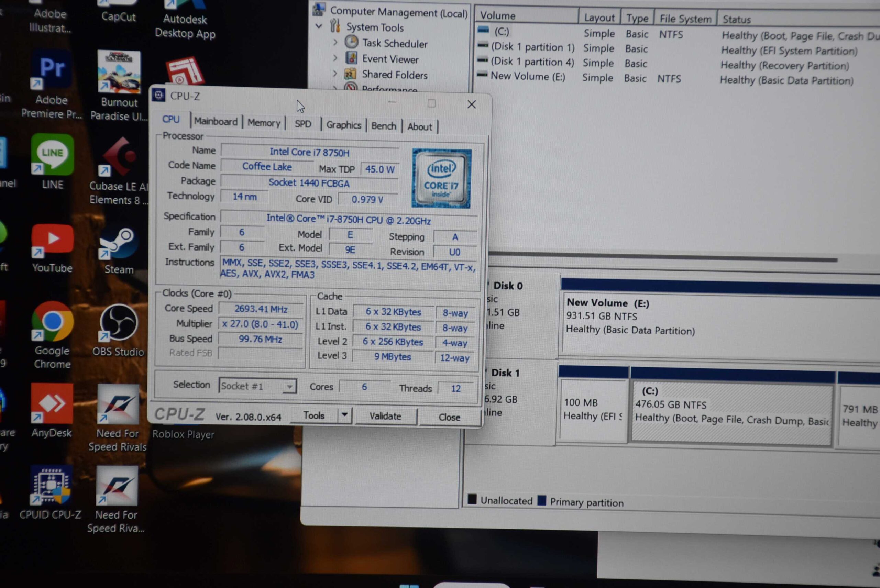
Task: Click the Validate button
Action: (385, 416)
